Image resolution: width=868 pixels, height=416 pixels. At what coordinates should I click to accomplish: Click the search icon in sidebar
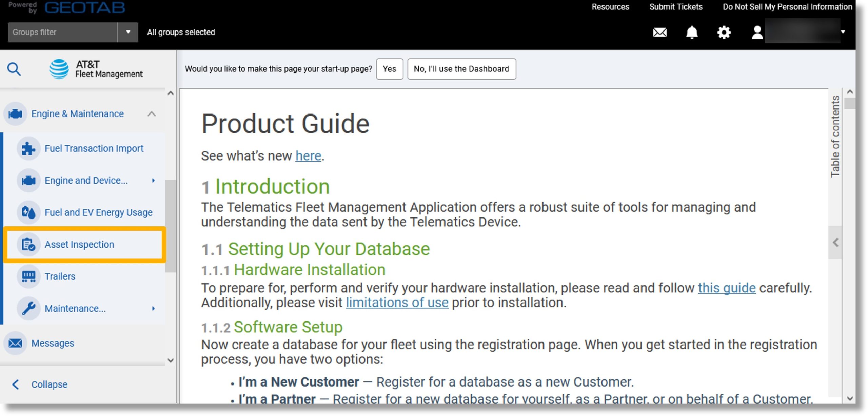(x=14, y=68)
